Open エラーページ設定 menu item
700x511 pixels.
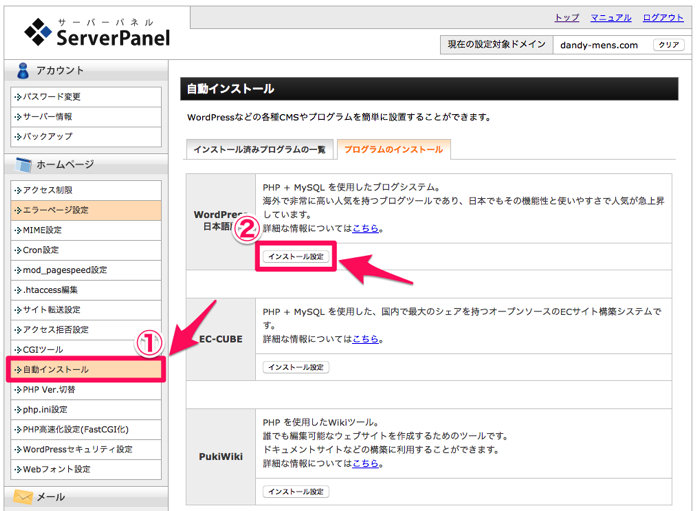click(86, 210)
